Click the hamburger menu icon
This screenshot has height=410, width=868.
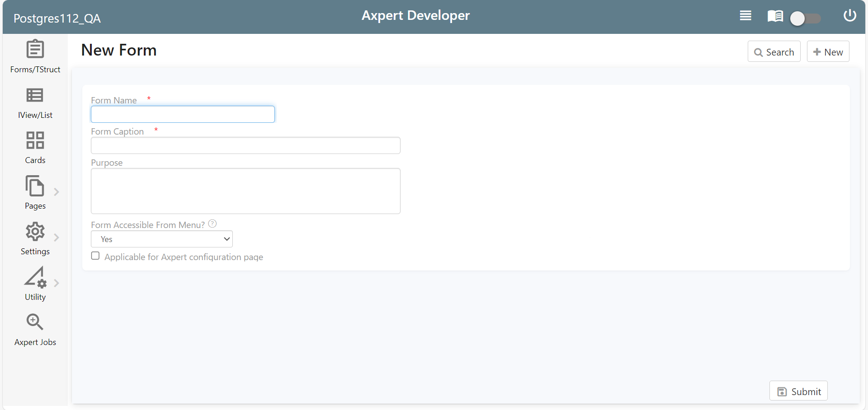click(x=745, y=15)
